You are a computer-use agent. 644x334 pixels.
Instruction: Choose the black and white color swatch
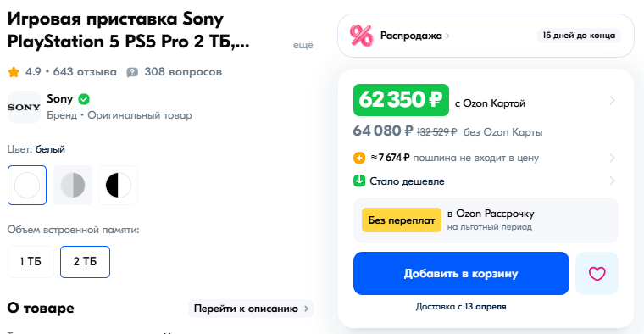point(119,186)
